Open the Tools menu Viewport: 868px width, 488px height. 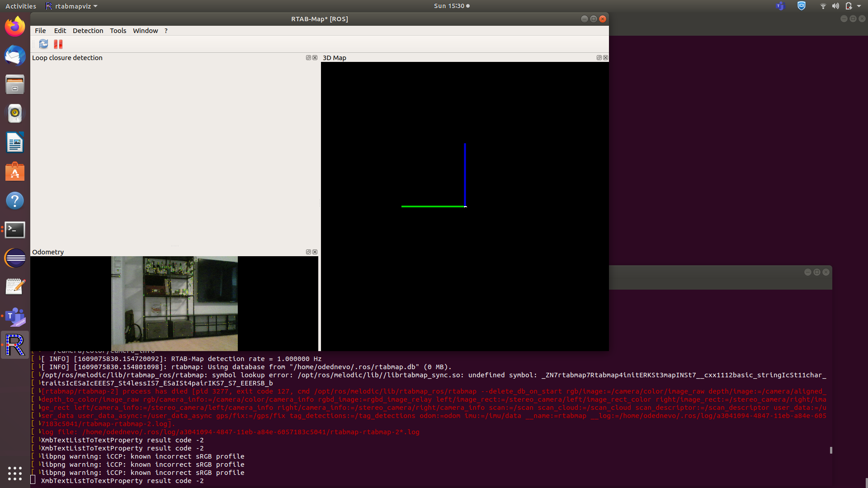pyautogui.click(x=118, y=31)
